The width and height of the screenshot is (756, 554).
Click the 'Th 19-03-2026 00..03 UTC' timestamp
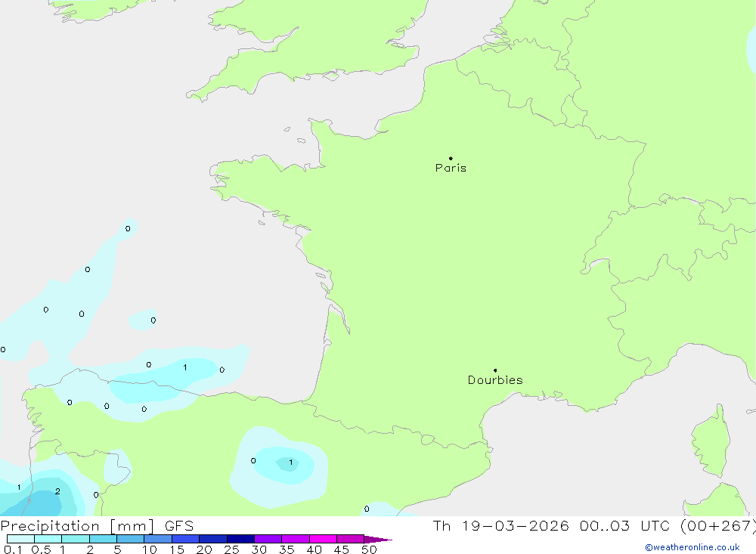click(x=551, y=525)
